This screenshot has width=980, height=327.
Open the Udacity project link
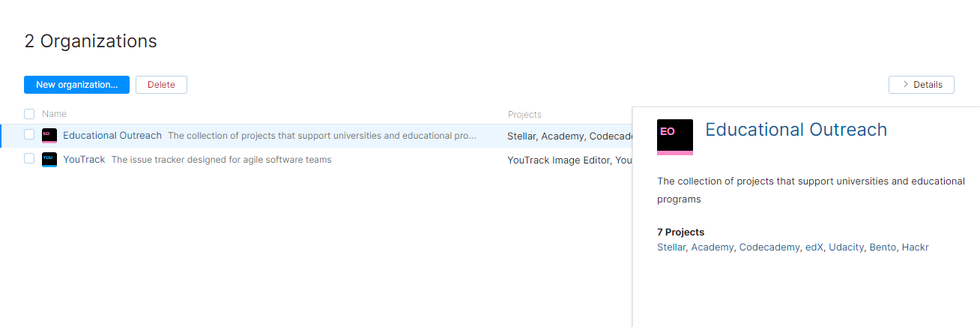point(846,247)
